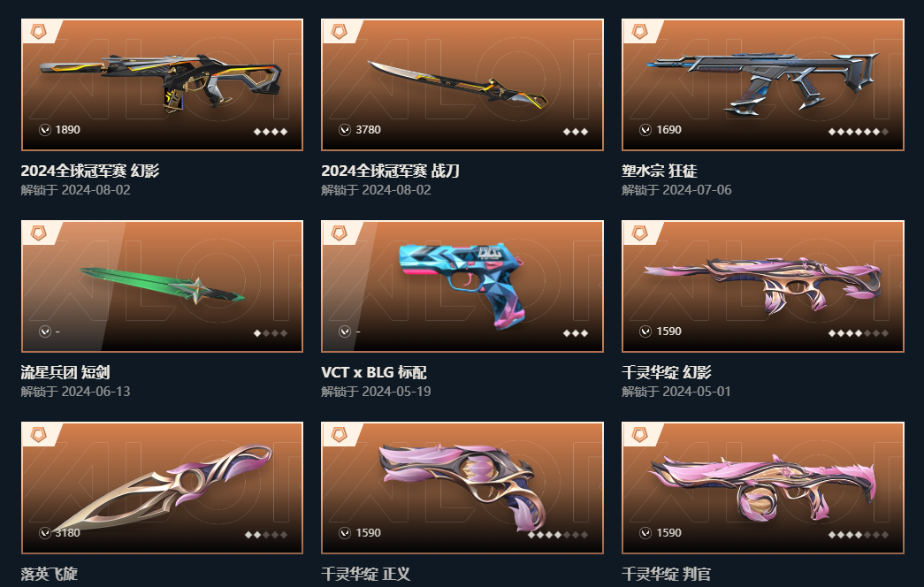Select the green 流星兵团 短剑 dagger image
924x587 pixels.
(x=162, y=285)
